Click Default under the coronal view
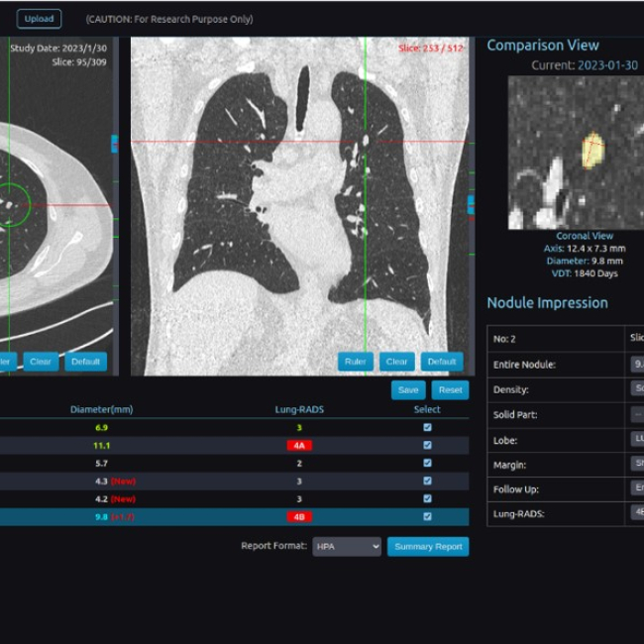Image resolution: width=644 pixels, height=644 pixels. [x=441, y=362]
